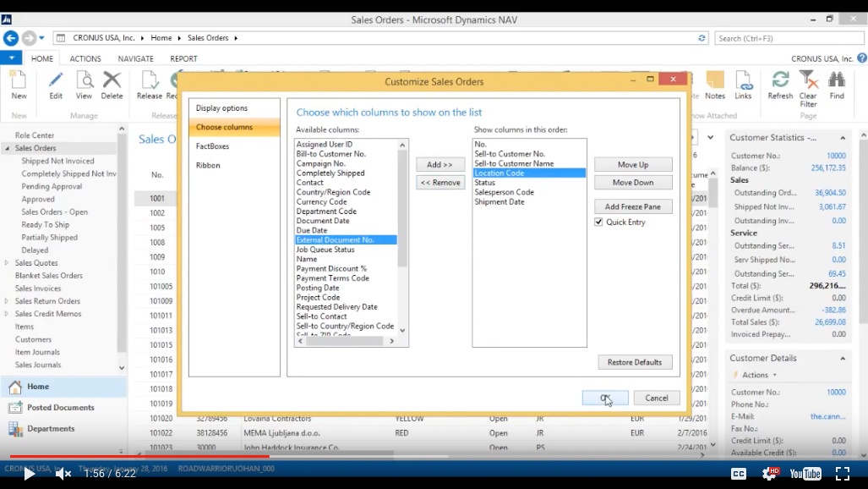This screenshot has width=868, height=489.
Task: Click the Release document icon
Action: pyautogui.click(x=150, y=80)
